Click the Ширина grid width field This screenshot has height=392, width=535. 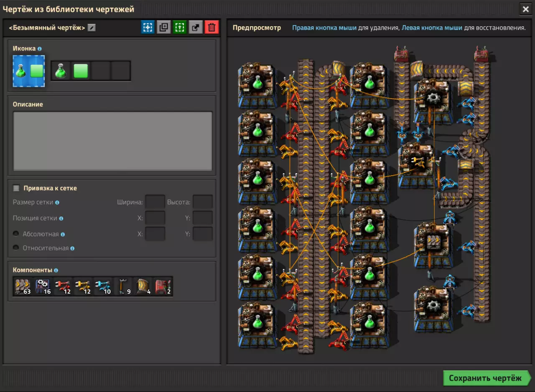[x=155, y=202]
